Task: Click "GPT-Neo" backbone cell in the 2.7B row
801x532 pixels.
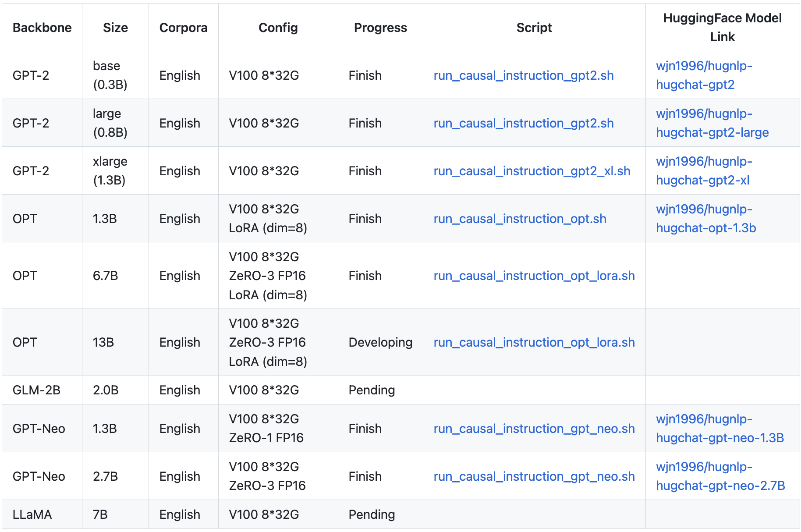Action: point(42,476)
